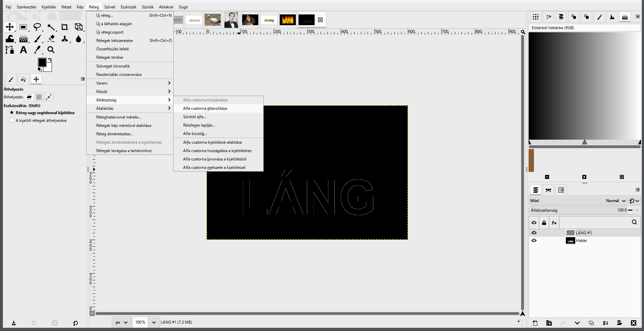644x331 pixels.
Task: Select the Smudge drop tool
Action: tap(78, 39)
